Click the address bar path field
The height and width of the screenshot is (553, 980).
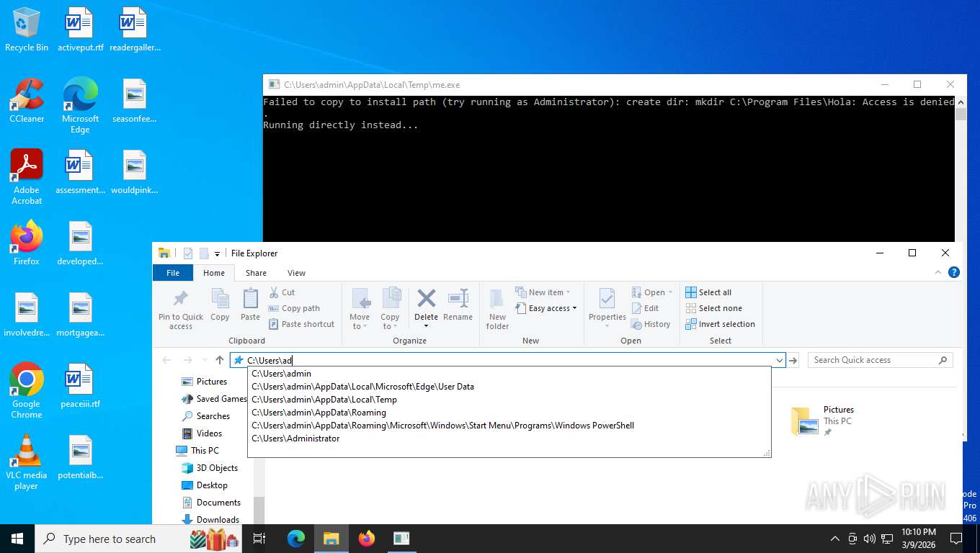507,360
